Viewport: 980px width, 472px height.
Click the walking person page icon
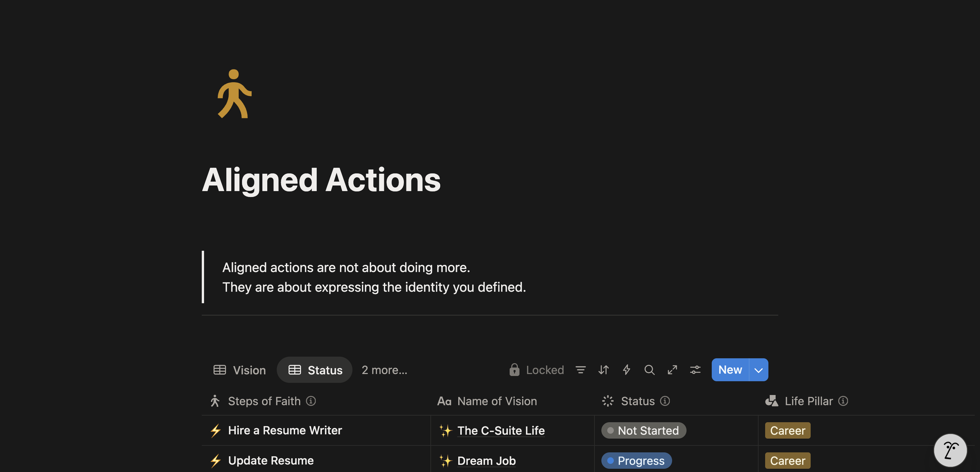coord(234,94)
